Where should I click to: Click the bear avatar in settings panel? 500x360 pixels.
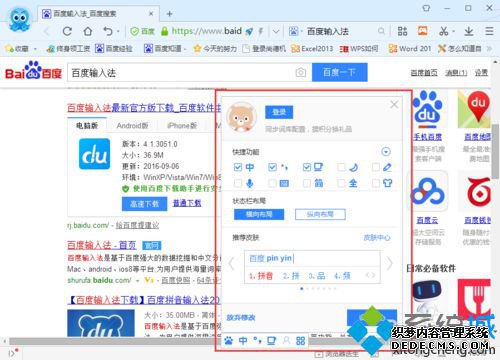click(241, 117)
